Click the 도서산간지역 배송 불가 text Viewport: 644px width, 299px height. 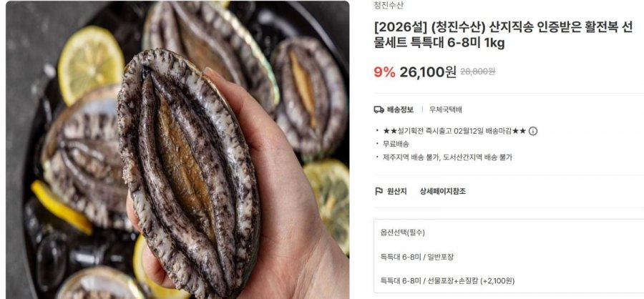click(477, 157)
